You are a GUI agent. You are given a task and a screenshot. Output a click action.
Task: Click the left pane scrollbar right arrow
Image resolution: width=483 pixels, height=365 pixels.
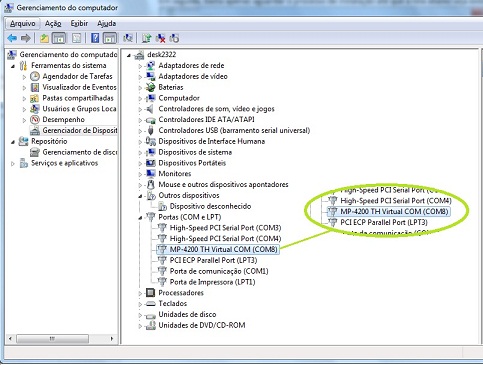(x=112, y=339)
